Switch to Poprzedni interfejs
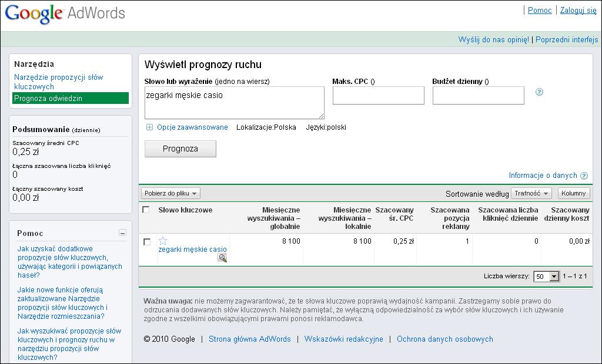This screenshot has height=364, width=602. pos(567,39)
